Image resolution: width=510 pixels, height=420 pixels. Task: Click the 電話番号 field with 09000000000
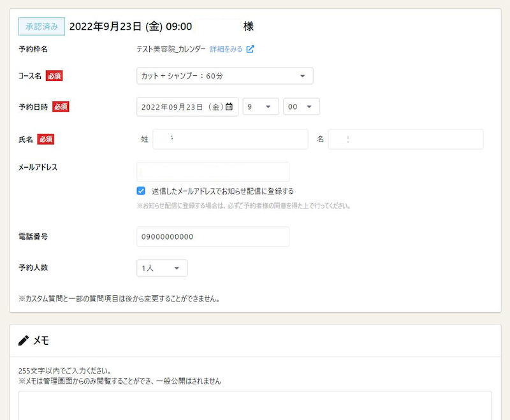(x=212, y=236)
